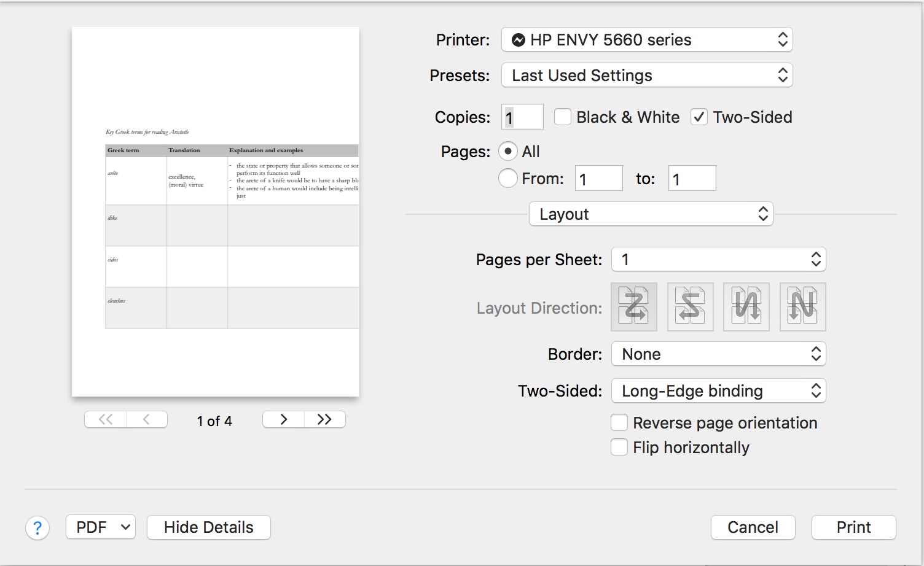Viewport: 924px width, 566px height.
Task: Uncheck the Two-Sided checkbox
Action: [699, 117]
